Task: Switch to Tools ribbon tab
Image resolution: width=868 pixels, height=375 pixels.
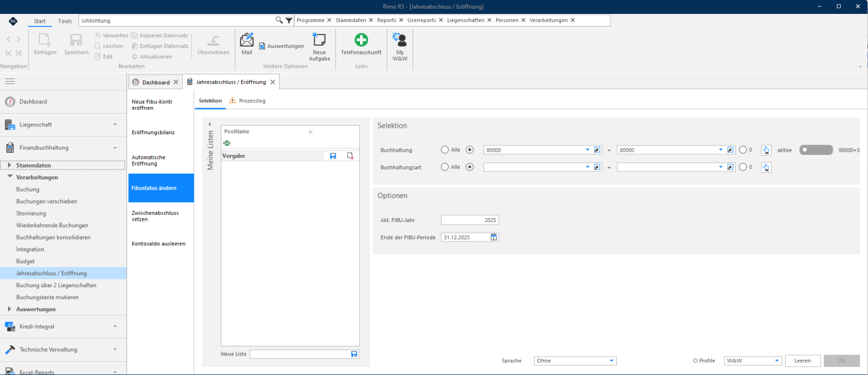Action: point(65,21)
